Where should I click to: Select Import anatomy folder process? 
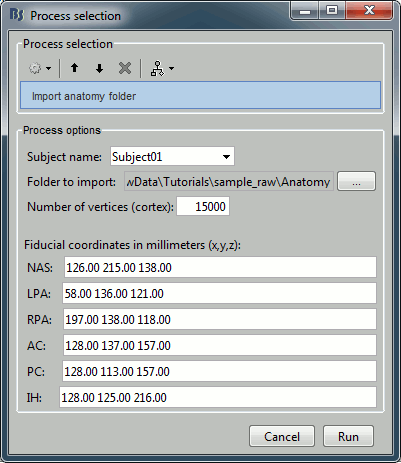click(x=200, y=96)
